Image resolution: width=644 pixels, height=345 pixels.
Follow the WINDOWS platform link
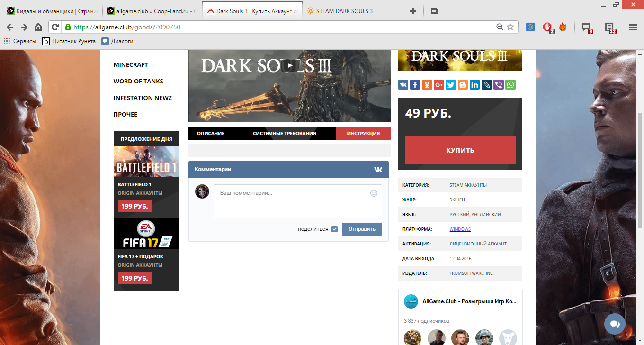click(460, 229)
